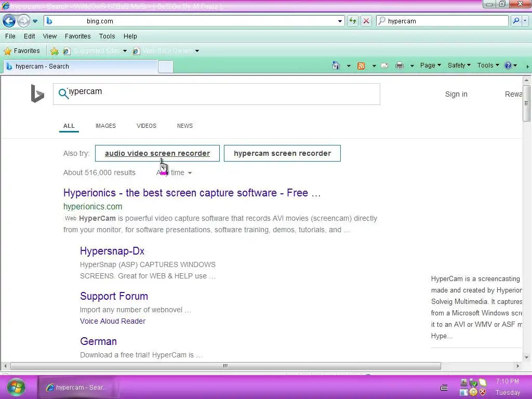Image resolution: width=532 pixels, height=399 pixels.
Task: Click hypercam - Search taskbar button
Action: (x=79, y=388)
